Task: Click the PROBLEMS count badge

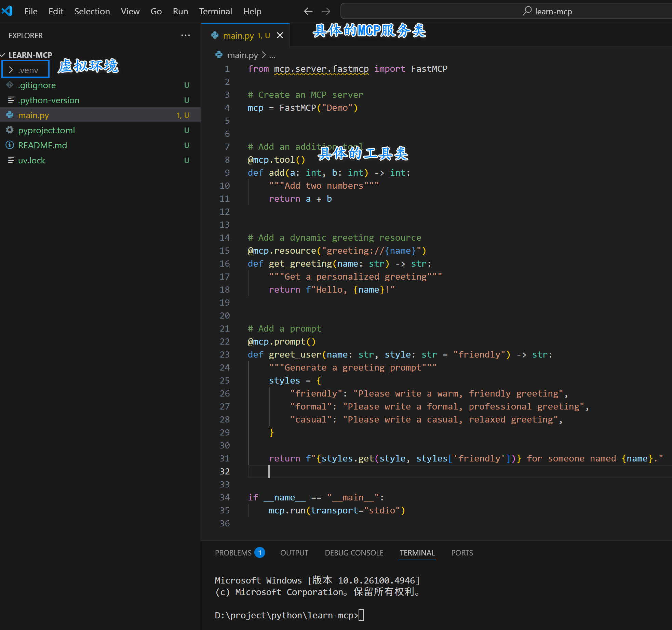Action: [260, 553]
